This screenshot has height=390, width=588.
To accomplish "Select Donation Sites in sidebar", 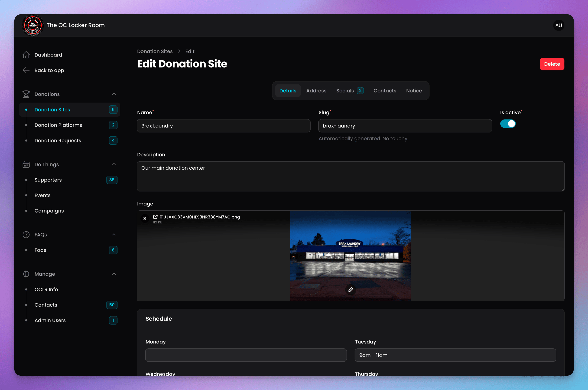I will 70,110.
